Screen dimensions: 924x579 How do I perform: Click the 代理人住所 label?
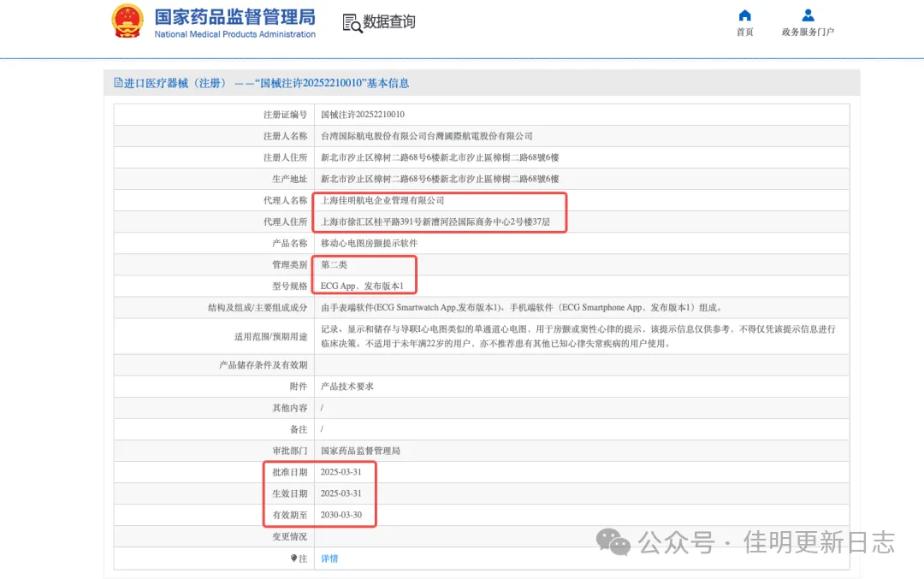(285, 222)
